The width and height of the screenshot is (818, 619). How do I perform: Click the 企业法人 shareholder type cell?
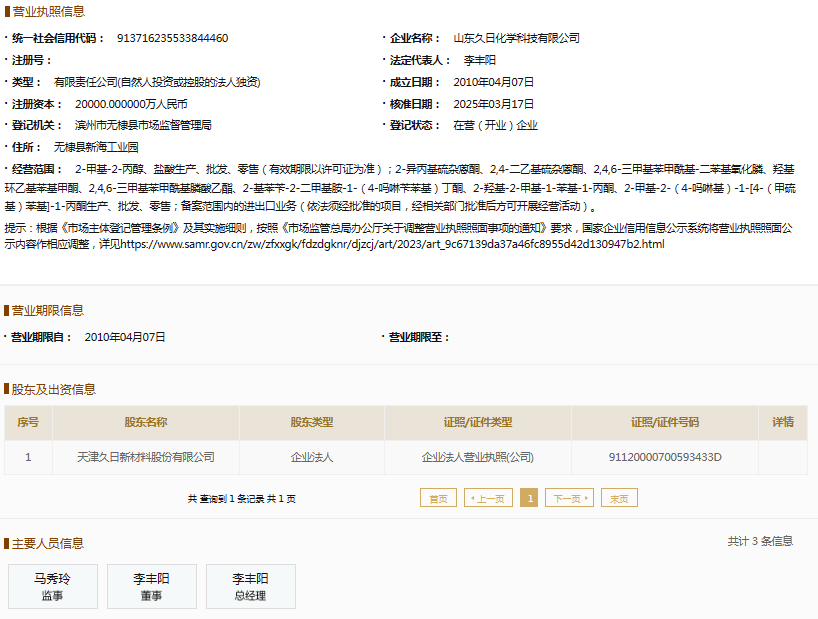311,457
